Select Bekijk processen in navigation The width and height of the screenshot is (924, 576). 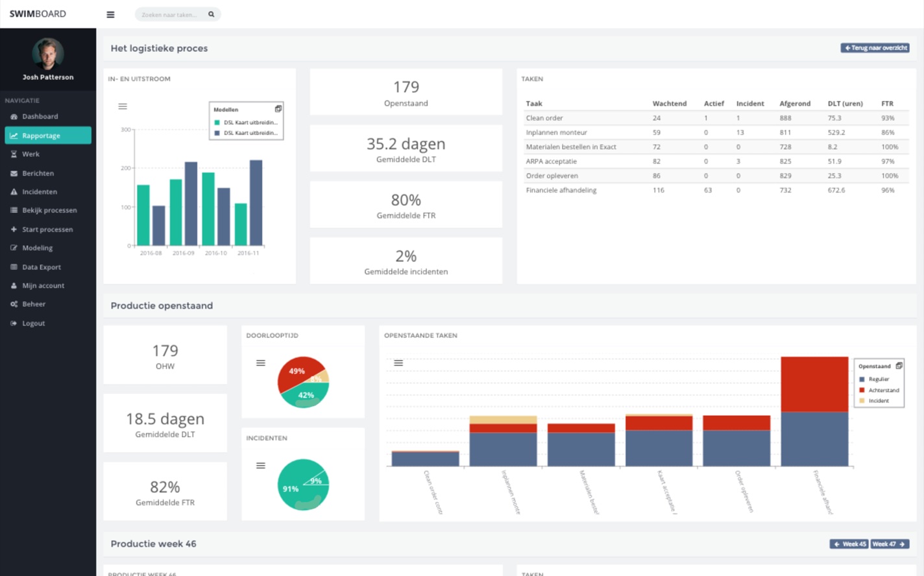(x=48, y=210)
